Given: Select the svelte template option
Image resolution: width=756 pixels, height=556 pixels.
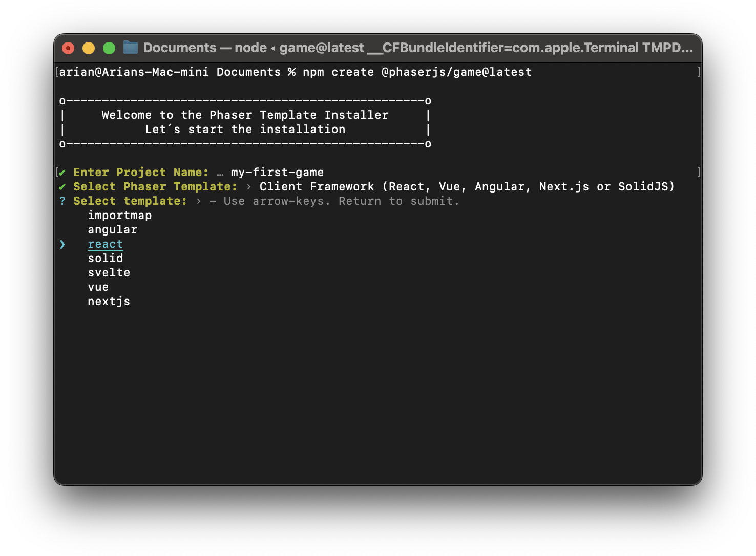Looking at the screenshot, I should coord(109,273).
